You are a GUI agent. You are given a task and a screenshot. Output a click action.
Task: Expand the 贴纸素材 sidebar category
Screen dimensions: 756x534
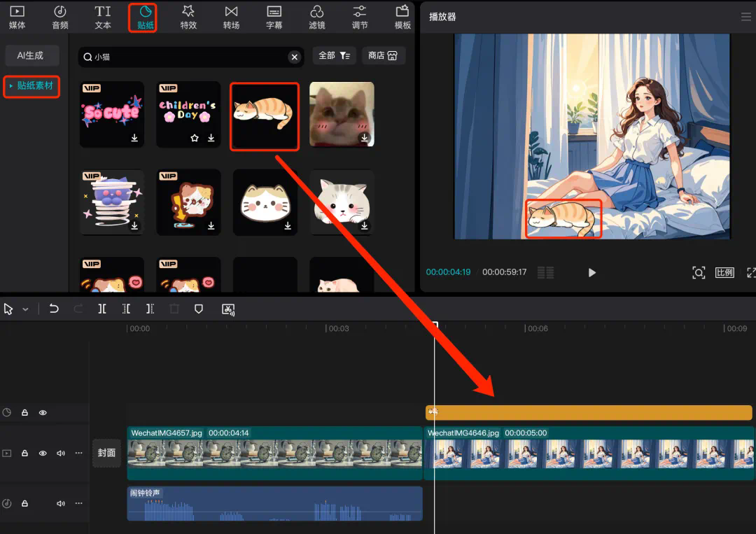pos(31,85)
